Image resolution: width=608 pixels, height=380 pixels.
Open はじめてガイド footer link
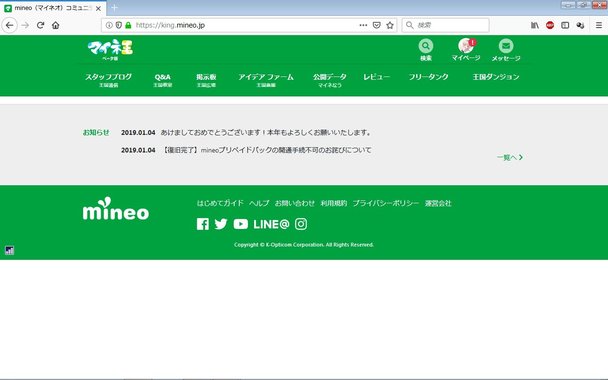pos(220,203)
